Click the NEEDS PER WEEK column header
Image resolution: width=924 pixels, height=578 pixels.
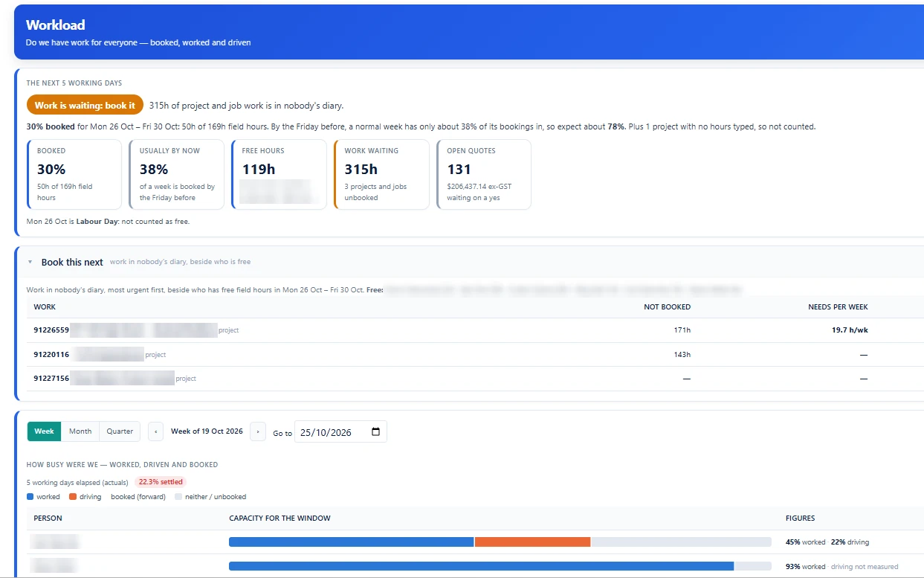(838, 306)
